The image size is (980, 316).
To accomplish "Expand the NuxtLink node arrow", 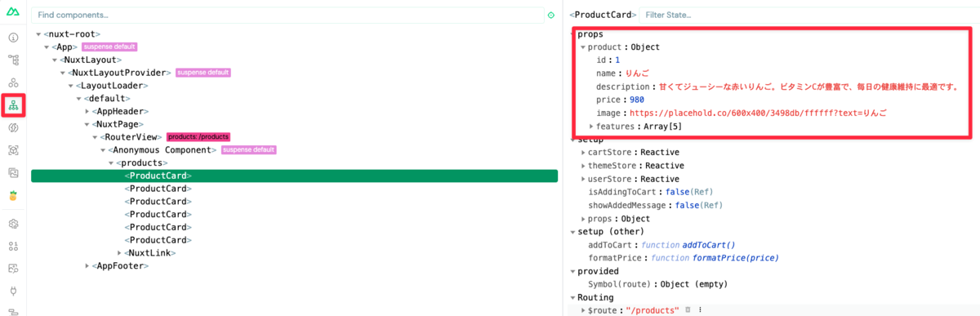I will (120, 253).
